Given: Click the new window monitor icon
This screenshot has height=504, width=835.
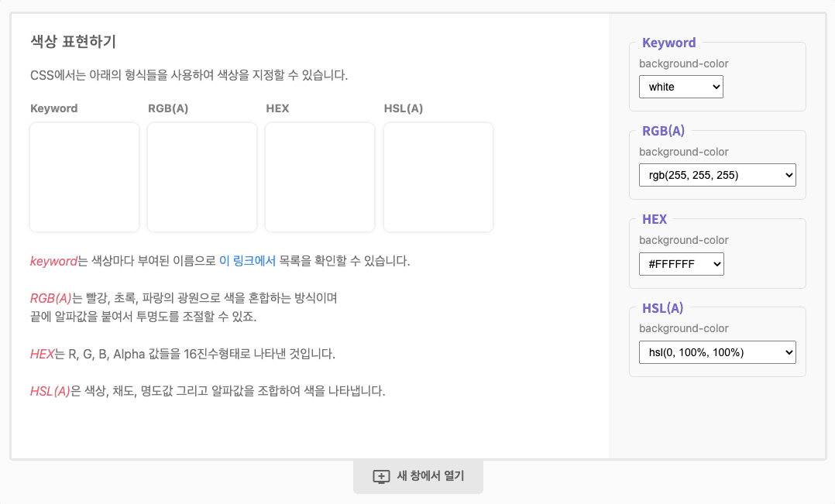Looking at the screenshot, I should coord(381,477).
